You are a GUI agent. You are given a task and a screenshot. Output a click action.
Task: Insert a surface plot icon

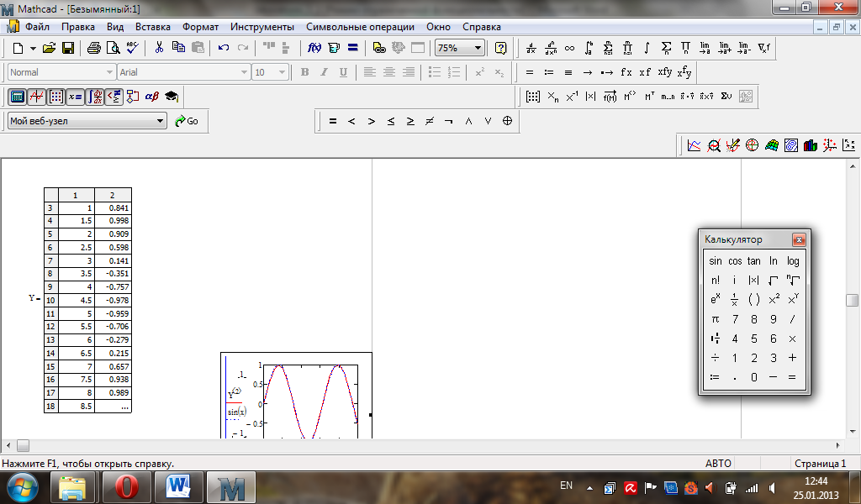[x=772, y=145]
